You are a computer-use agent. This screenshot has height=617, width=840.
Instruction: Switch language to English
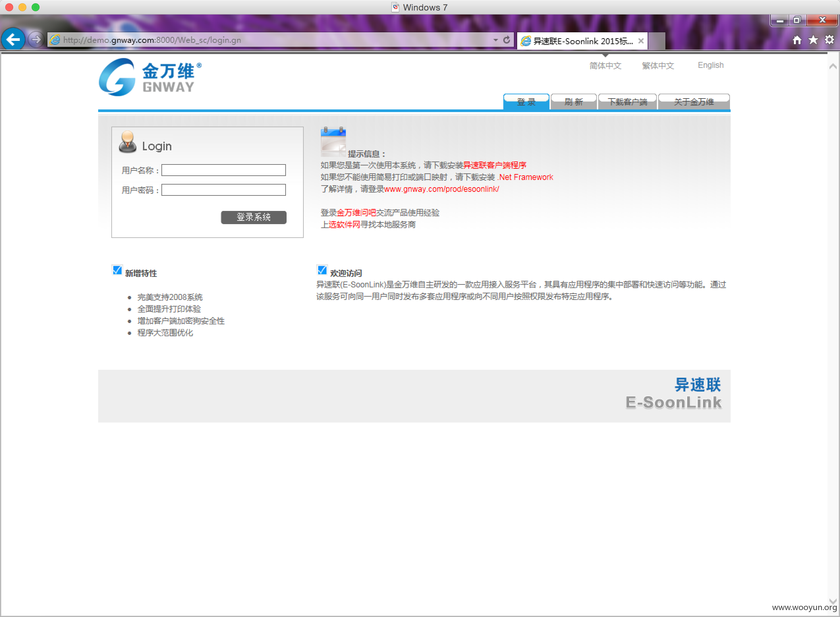click(x=711, y=65)
